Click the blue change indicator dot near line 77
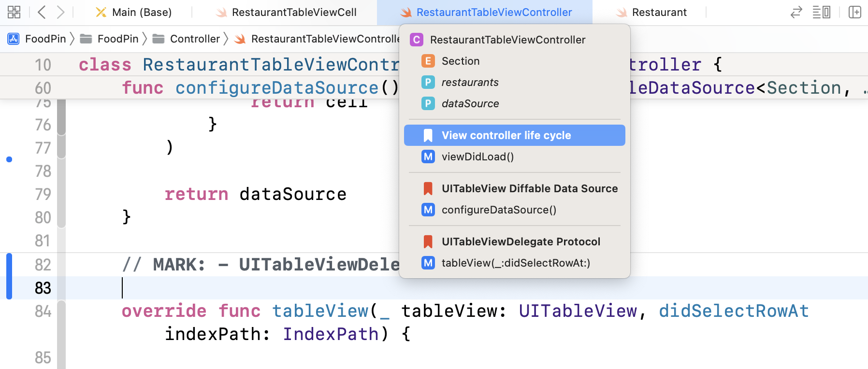Image resolution: width=868 pixels, height=369 pixels. 8,159
